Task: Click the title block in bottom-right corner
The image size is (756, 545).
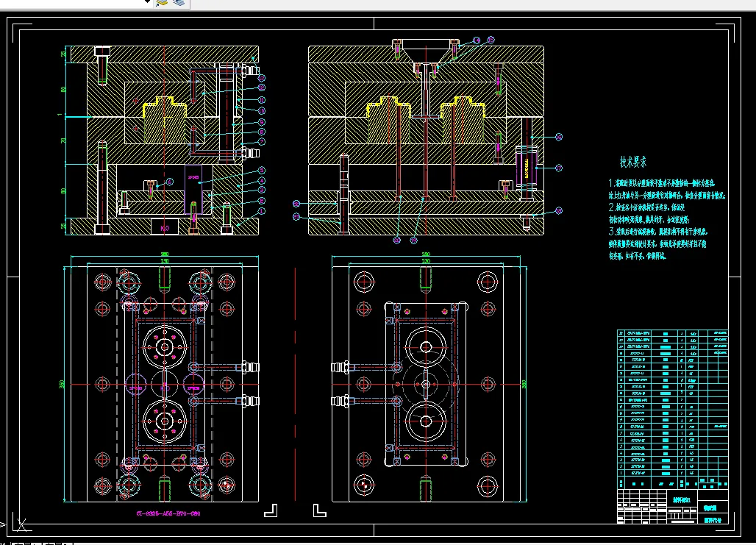Action: coord(671,506)
